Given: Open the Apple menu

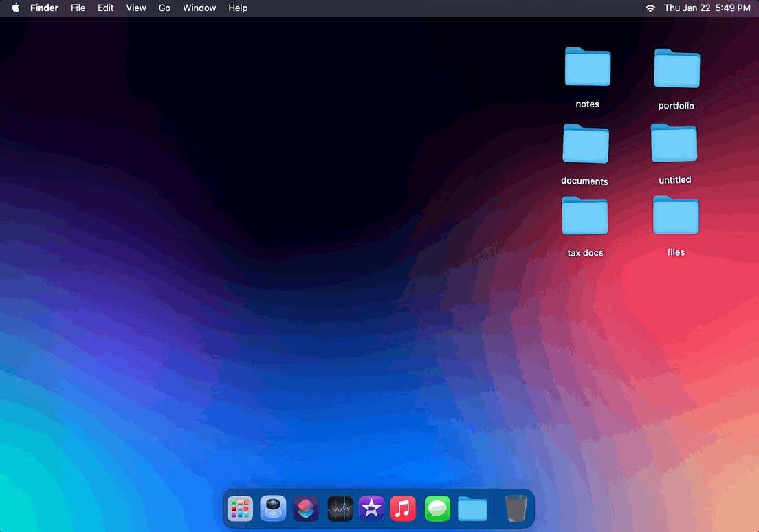Looking at the screenshot, I should pyautogui.click(x=16, y=8).
